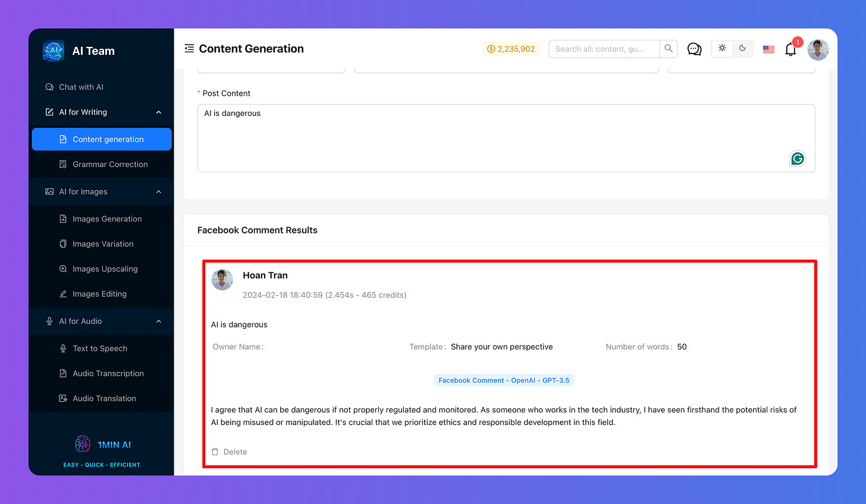Click the timestamp 2024-02-18 18:40:59 text
This screenshot has height=504, width=866.
[283, 295]
